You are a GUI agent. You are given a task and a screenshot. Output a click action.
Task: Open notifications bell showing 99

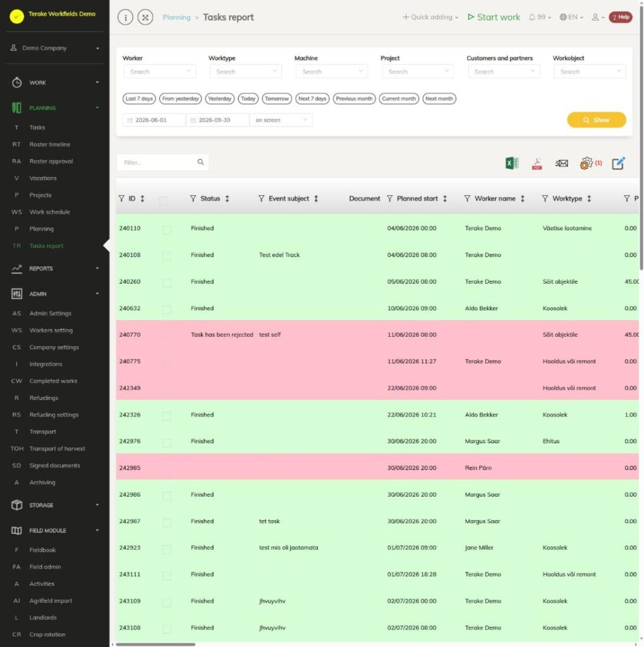click(540, 17)
